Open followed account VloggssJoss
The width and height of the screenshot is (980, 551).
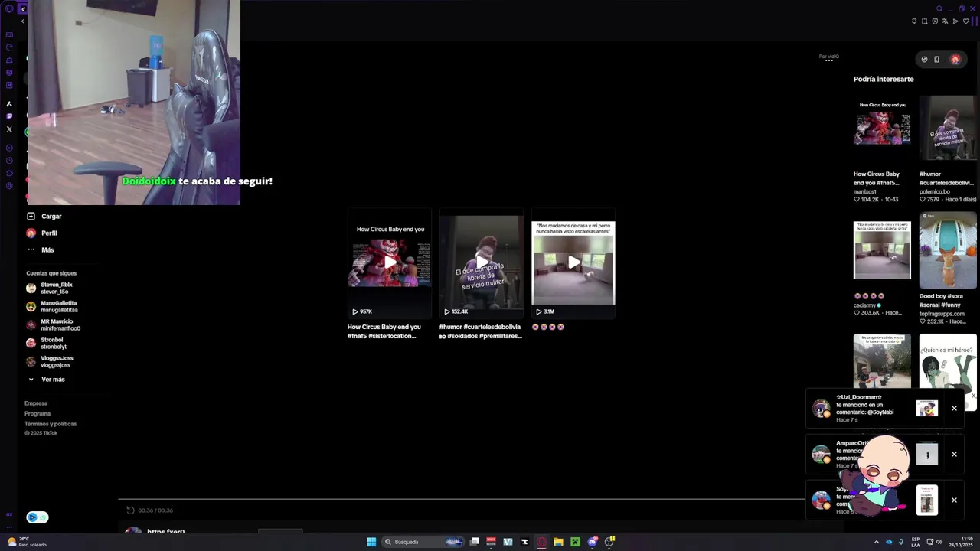click(51, 361)
